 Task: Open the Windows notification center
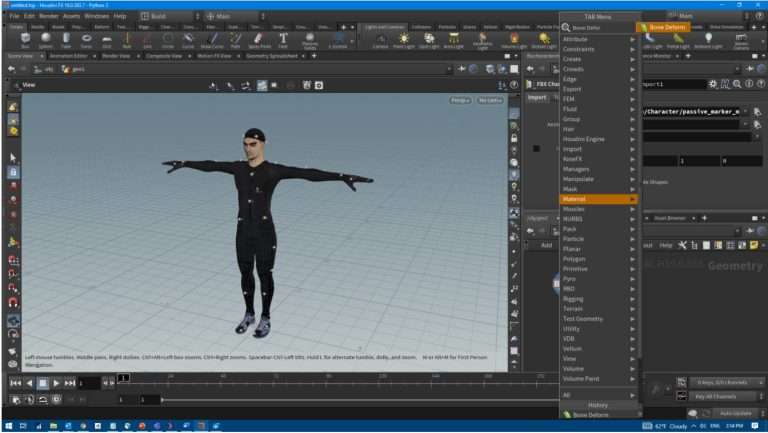coord(755,426)
